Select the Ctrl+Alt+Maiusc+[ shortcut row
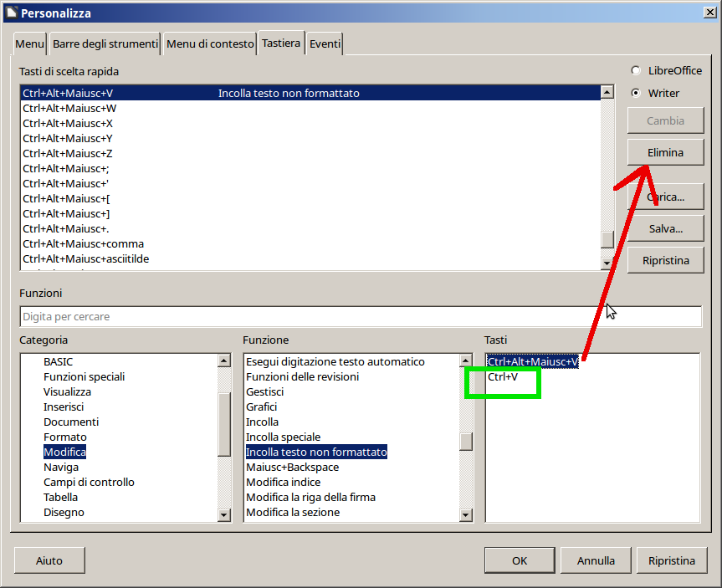This screenshot has height=588, width=722. [x=311, y=198]
